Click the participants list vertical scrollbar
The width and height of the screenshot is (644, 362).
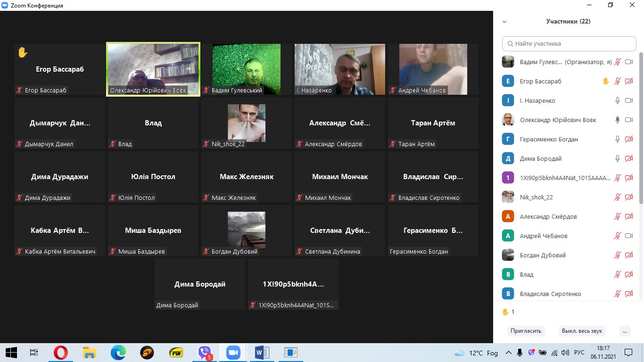pyautogui.click(x=641, y=127)
